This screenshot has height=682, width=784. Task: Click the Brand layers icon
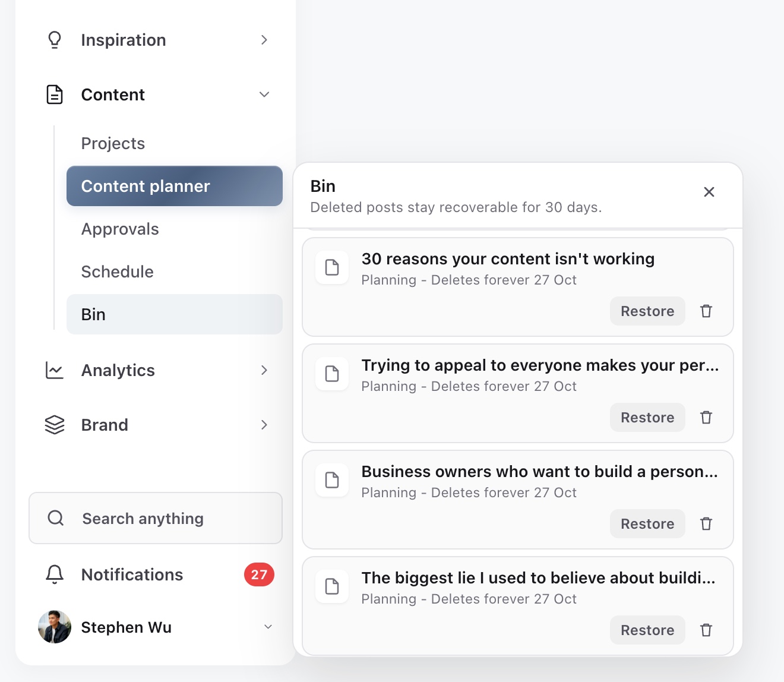pyautogui.click(x=55, y=425)
